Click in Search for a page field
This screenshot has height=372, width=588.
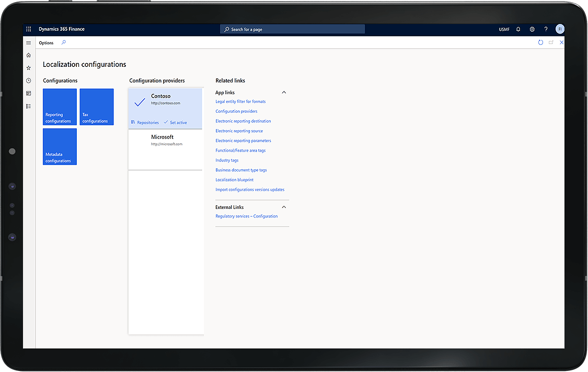pyautogui.click(x=292, y=29)
